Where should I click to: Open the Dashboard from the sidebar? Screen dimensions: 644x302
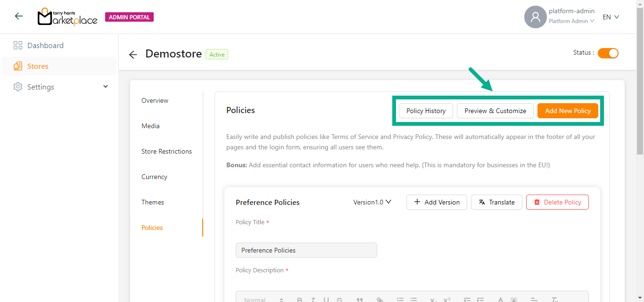click(x=45, y=46)
